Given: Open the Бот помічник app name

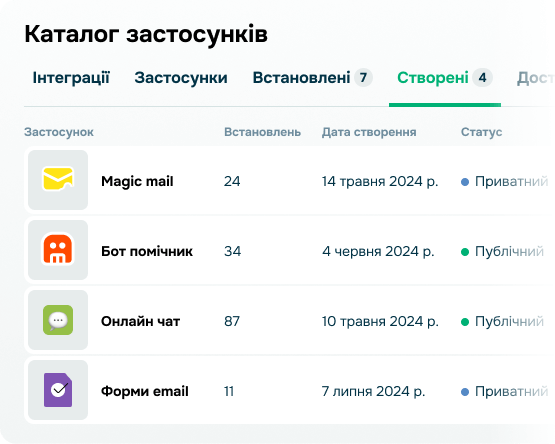Looking at the screenshot, I should tap(147, 251).
